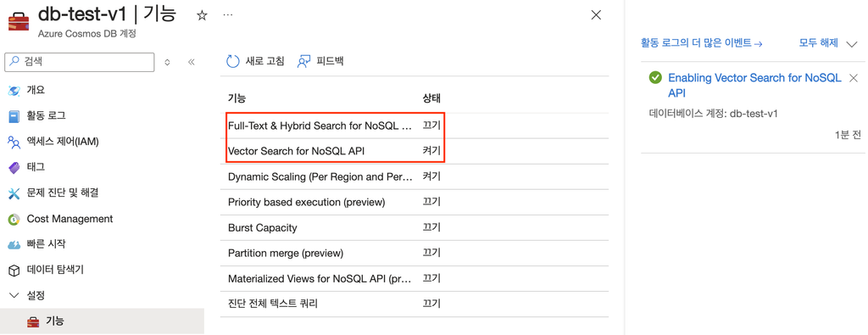Open 문제 진단 및 해결 menu item
This screenshot has width=868, height=335.
tap(63, 193)
